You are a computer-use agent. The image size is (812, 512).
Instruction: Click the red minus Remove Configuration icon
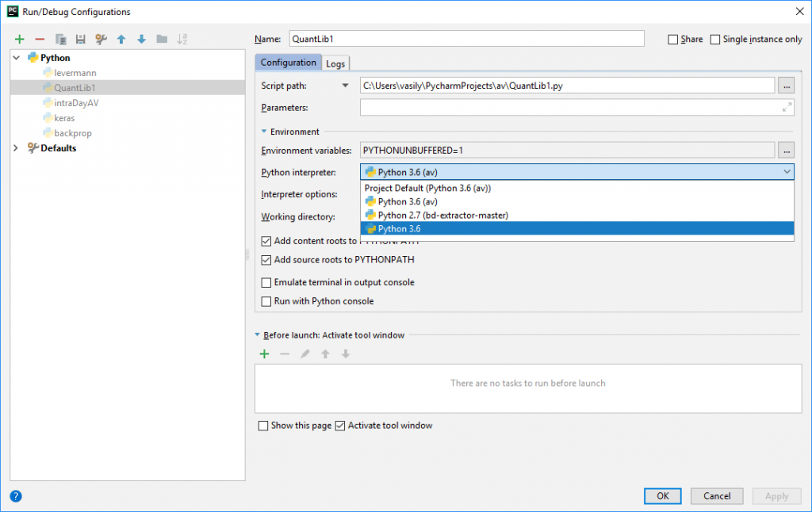(x=40, y=39)
